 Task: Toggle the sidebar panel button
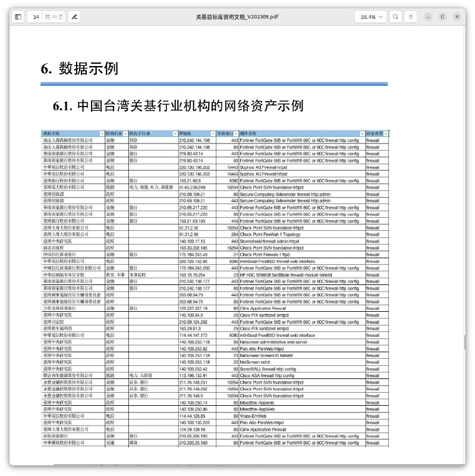(18, 17)
